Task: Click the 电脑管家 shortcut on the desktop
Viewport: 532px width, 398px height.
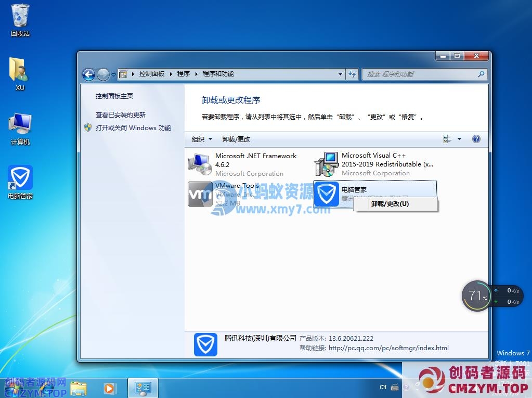Action: (x=20, y=179)
